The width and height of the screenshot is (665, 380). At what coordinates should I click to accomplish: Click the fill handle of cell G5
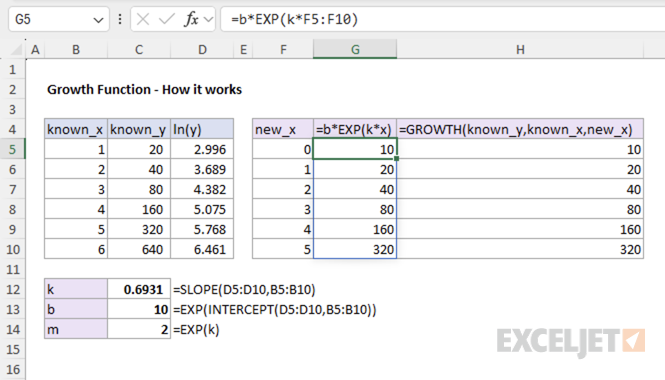pyautogui.click(x=396, y=159)
